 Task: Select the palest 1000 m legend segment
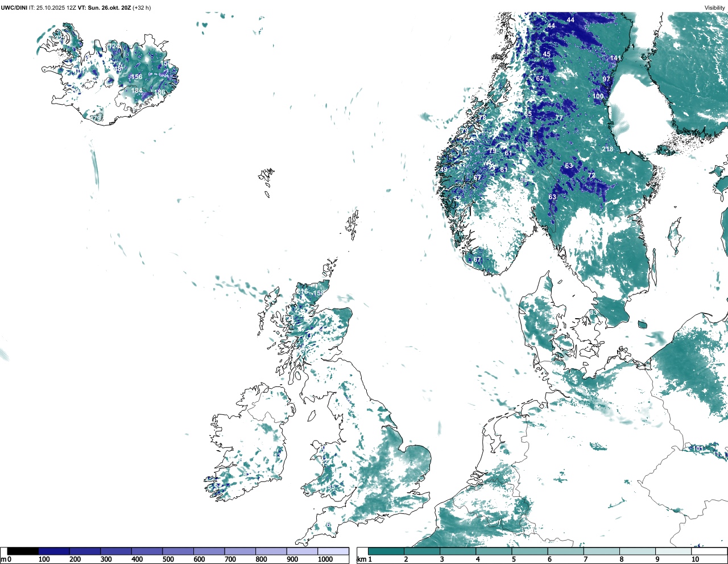(x=333, y=551)
